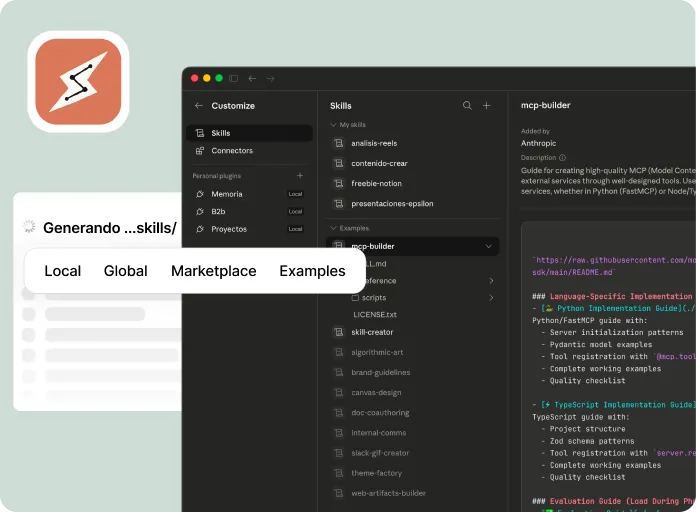This screenshot has width=696, height=512.
Task: Click the skill icon beside analisis-reels
Action: (339, 143)
